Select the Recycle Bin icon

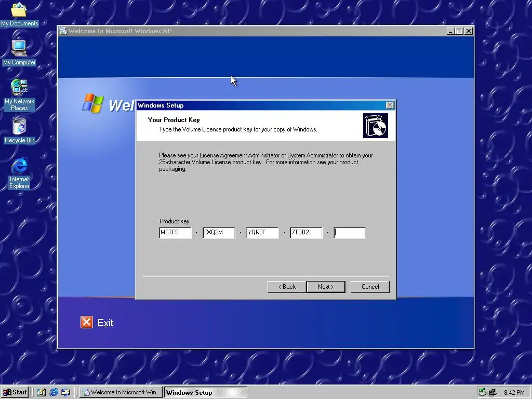pyautogui.click(x=19, y=130)
